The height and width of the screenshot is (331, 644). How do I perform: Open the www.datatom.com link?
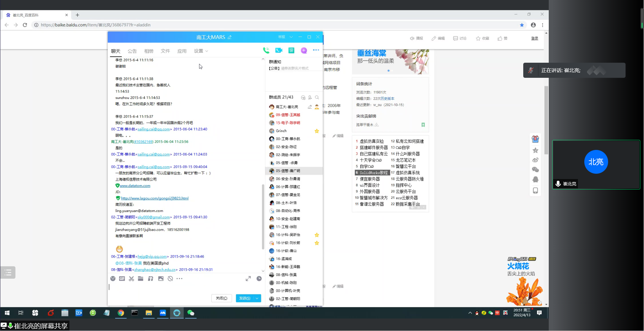135,186
